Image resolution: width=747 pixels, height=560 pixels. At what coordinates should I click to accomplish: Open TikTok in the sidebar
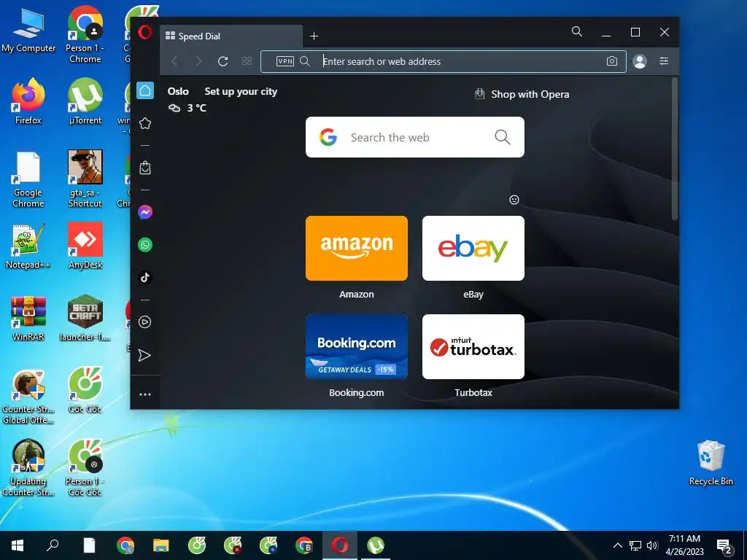(x=145, y=277)
